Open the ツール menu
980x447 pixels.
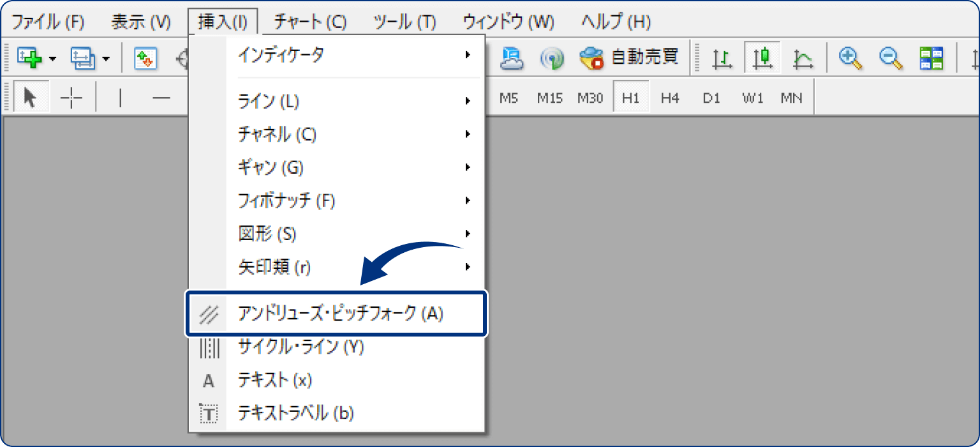(405, 21)
